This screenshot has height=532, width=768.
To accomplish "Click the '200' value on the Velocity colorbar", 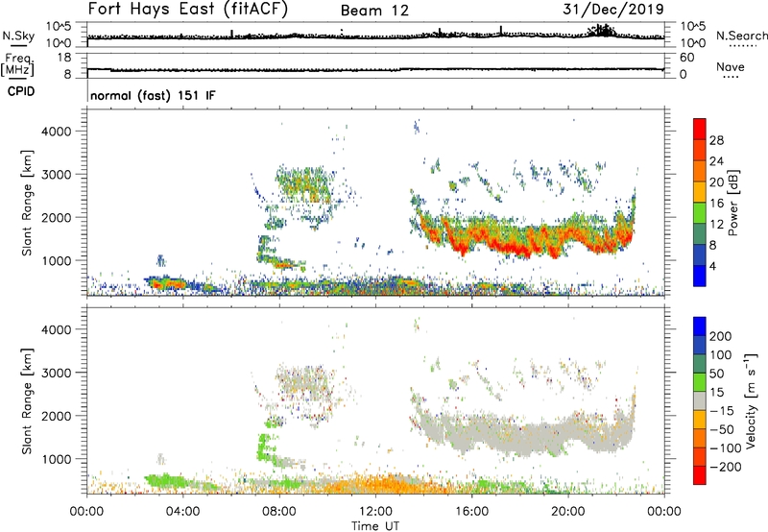I will [721, 336].
